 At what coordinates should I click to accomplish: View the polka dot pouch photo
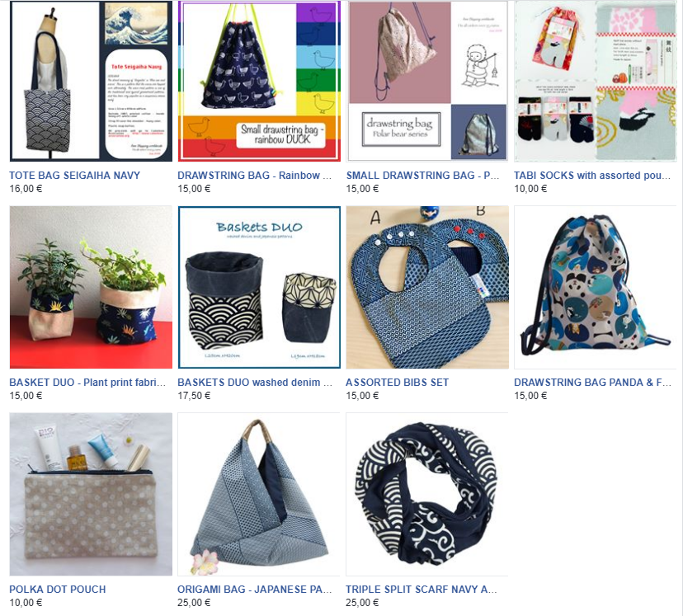click(x=91, y=494)
